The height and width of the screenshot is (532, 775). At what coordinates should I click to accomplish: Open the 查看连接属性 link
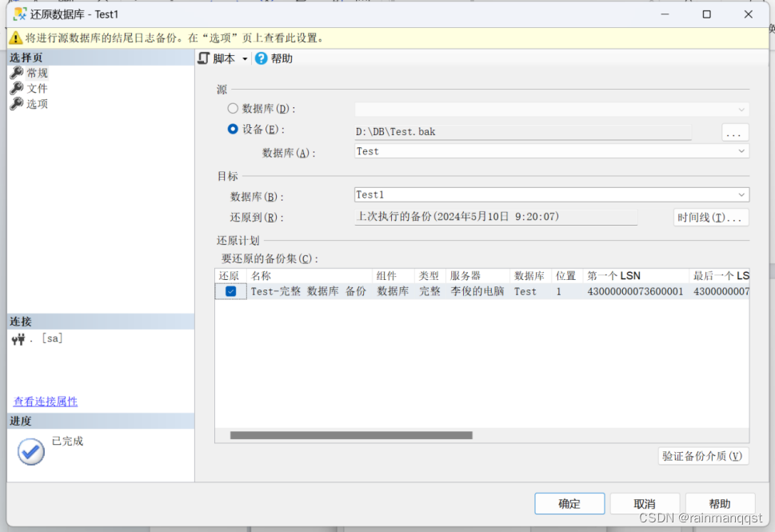click(46, 402)
